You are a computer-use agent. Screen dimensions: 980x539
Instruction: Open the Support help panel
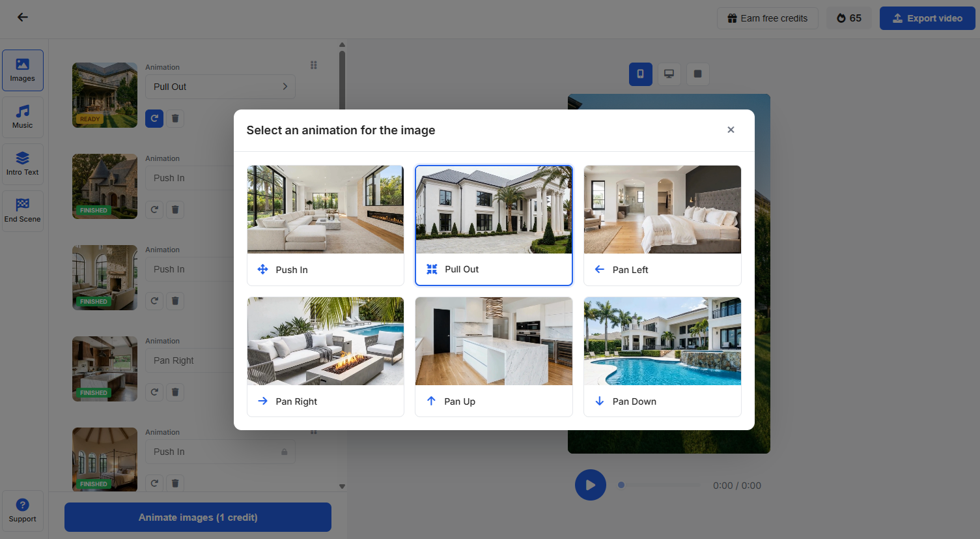(22, 510)
